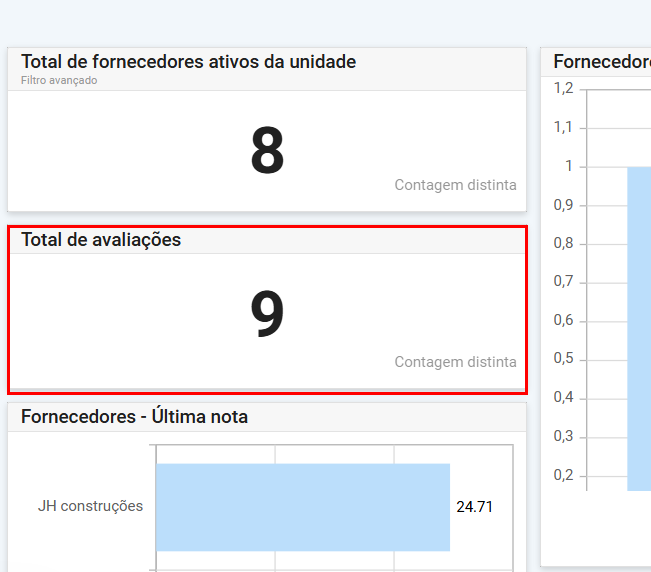Image resolution: width=651 pixels, height=572 pixels.
Task: Click the 'Fornecedores - Última nota' chart title
Action: (x=134, y=417)
